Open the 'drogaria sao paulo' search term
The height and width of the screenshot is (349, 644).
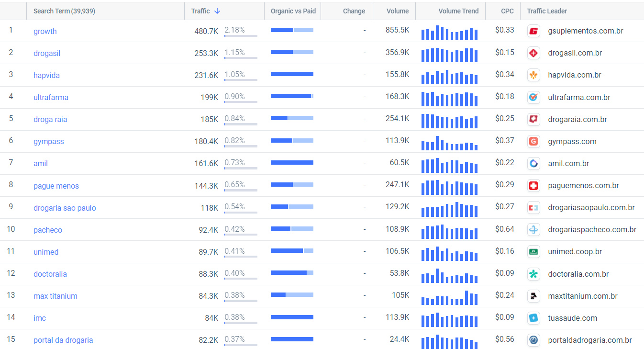[65, 208]
